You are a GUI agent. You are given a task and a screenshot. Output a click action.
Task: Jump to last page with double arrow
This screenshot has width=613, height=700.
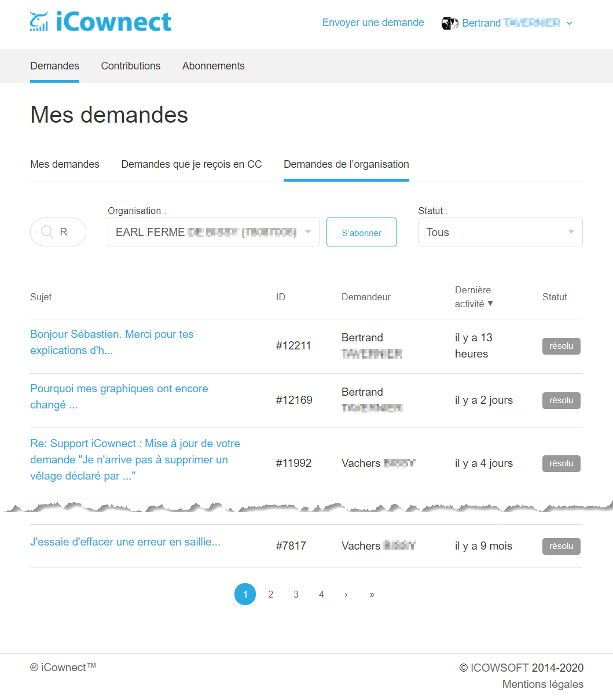click(372, 594)
